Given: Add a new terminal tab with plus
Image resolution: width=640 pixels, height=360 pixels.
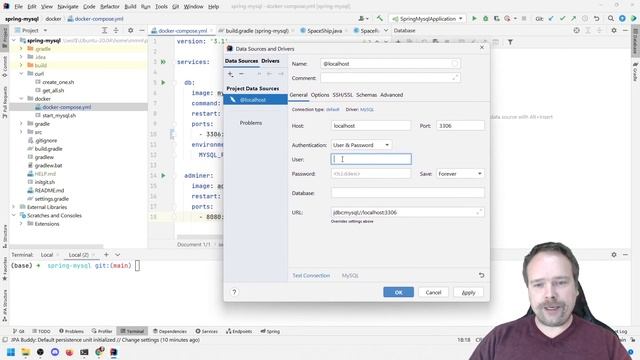Looking at the screenshot, I should coord(106,255).
